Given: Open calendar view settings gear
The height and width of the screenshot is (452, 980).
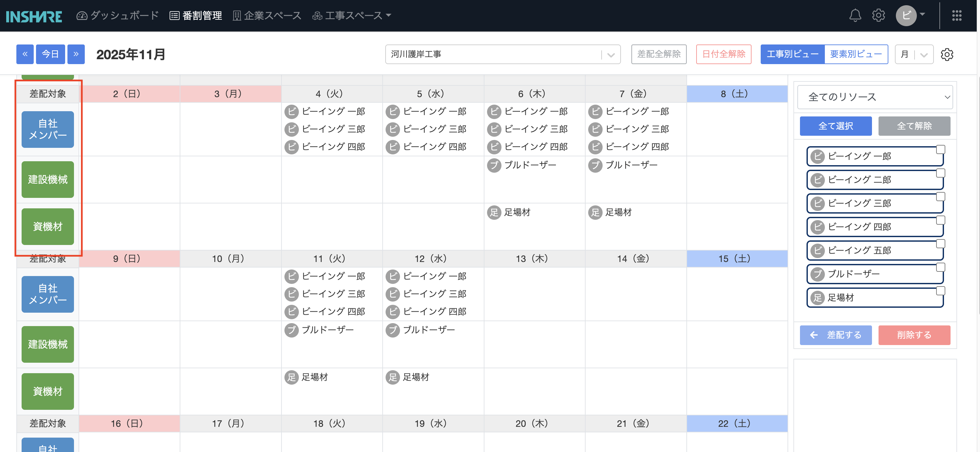Looking at the screenshot, I should point(947,54).
